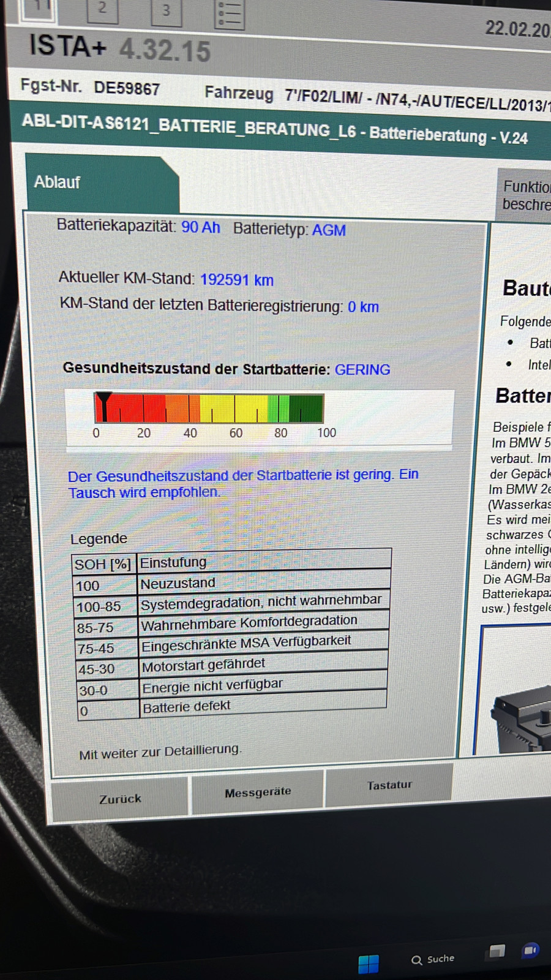Image resolution: width=551 pixels, height=980 pixels.
Task: Select 'Wahrnehmbare Komfortdegradation' cell
Action: tap(264, 622)
